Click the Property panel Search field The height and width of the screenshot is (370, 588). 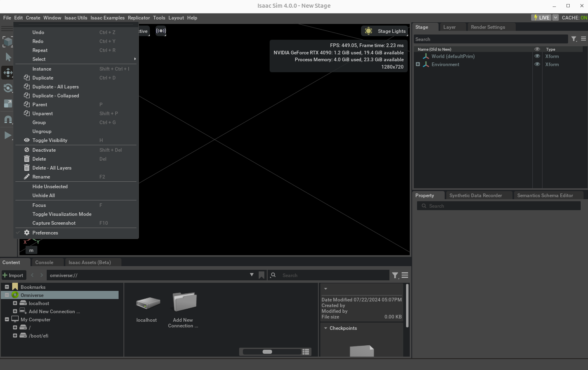pos(499,206)
